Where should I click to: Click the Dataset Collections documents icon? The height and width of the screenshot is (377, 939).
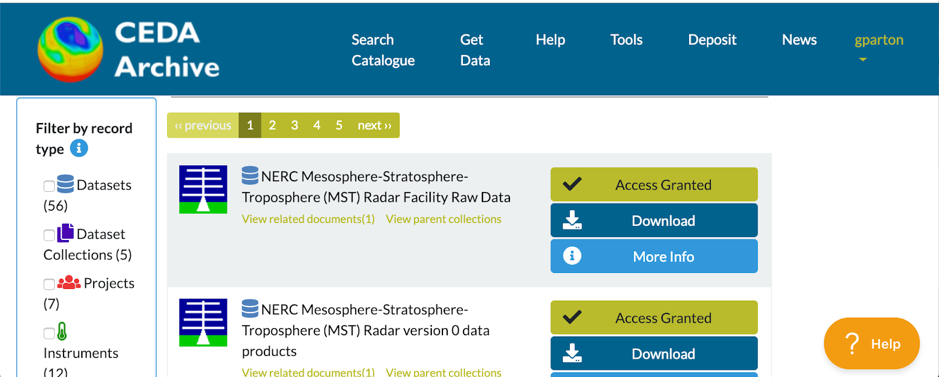coord(65,233)
